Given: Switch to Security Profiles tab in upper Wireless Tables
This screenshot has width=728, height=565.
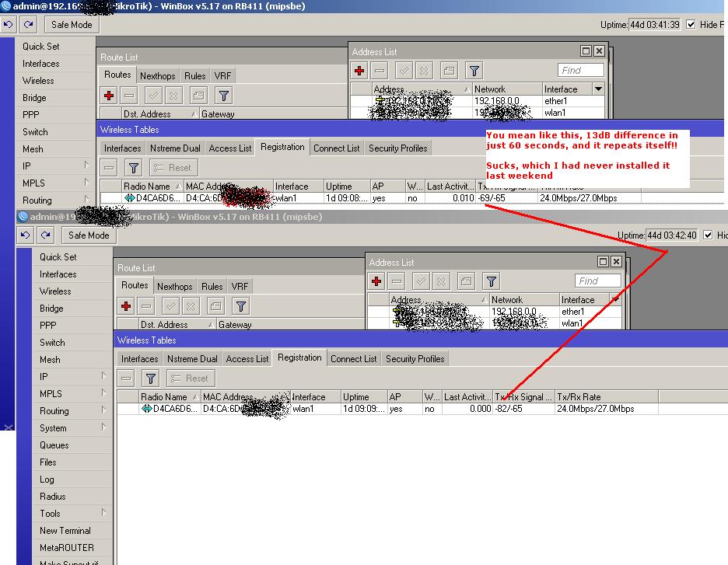Looking at the screenshot, I should 398,148.
